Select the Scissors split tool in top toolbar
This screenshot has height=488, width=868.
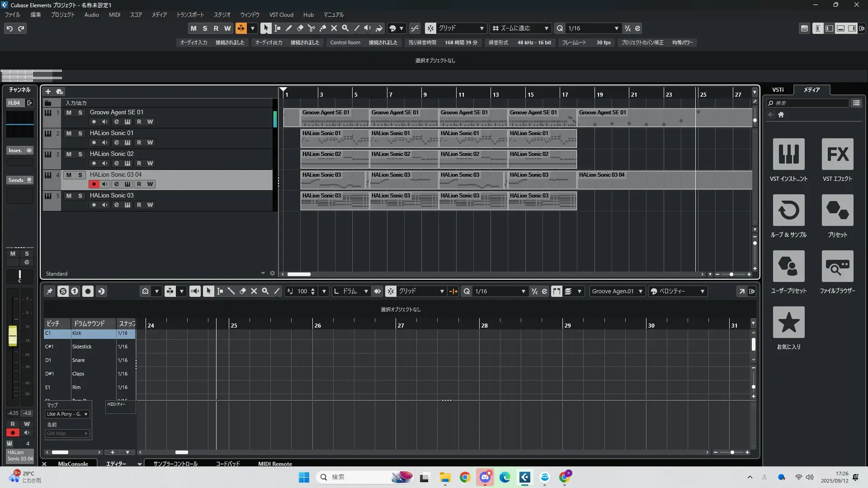coord(311,28)
